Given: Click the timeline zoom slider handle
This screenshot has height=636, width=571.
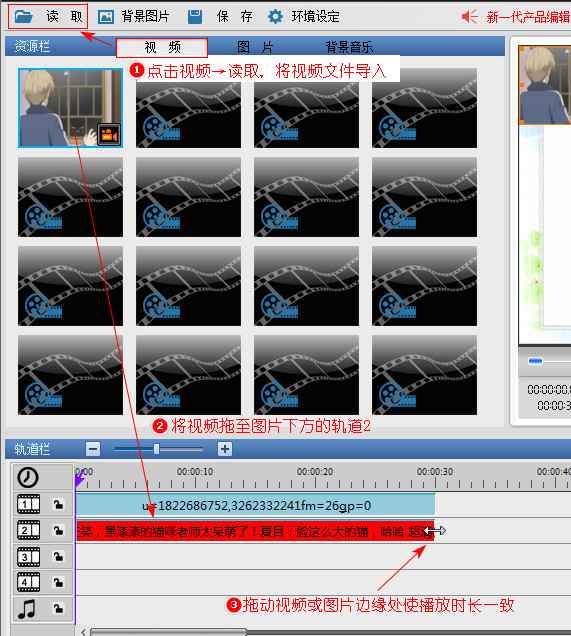Looking at the screenshot, I should click(x=157, y=449).
